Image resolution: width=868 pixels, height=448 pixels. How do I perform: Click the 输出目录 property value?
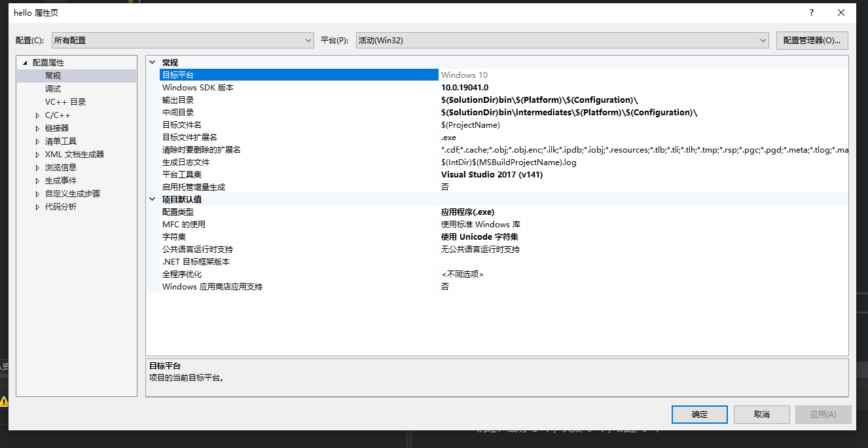(x=539, y=100)
